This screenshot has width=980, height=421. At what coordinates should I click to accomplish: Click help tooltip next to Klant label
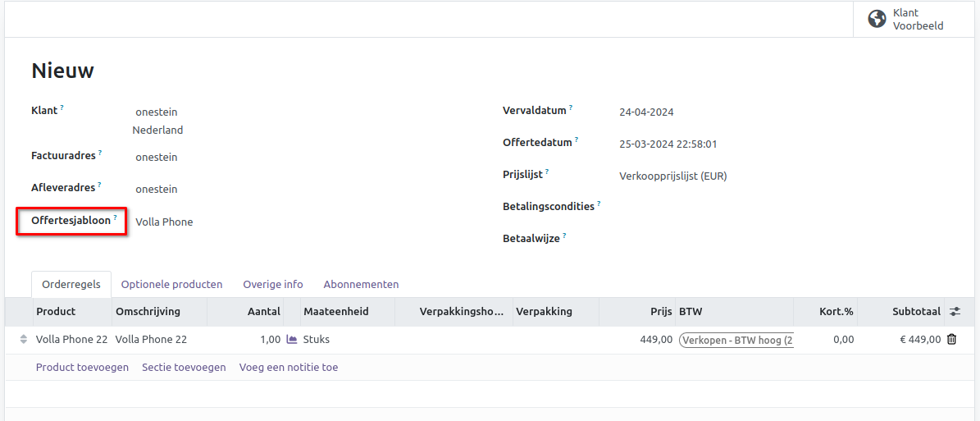(x=62, y=108)
